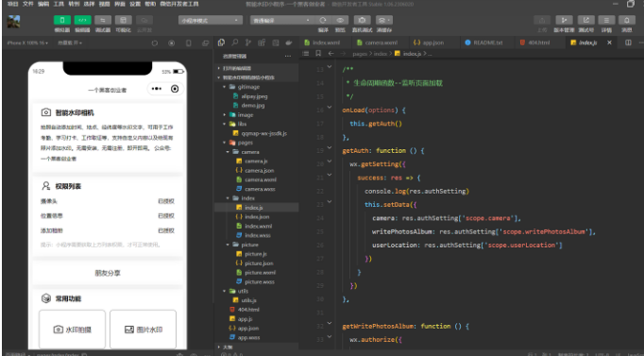Click the simulator refresh circle icon

pos(155,43)
